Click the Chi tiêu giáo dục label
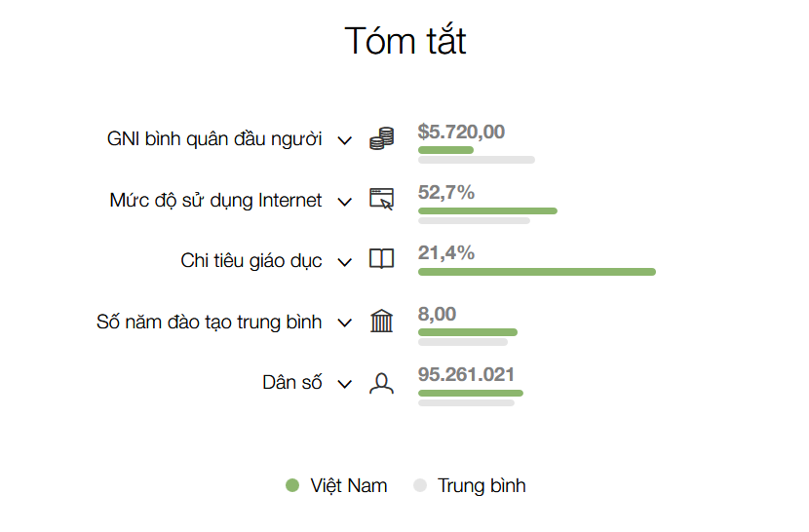The image size is (809, 532). click(x=251, y=261)
